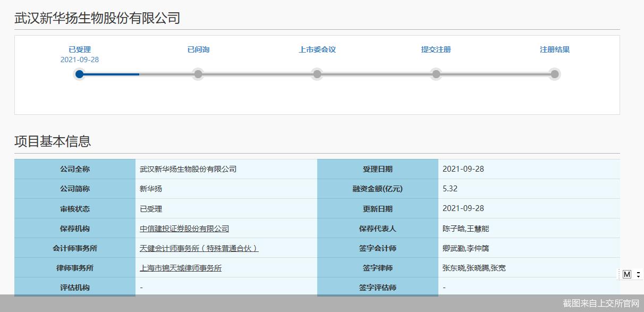Screen dimensions: 644x312
Task: Click the 武汉新华扬生物股份有限公司 page title
Action: pos(96,18)
